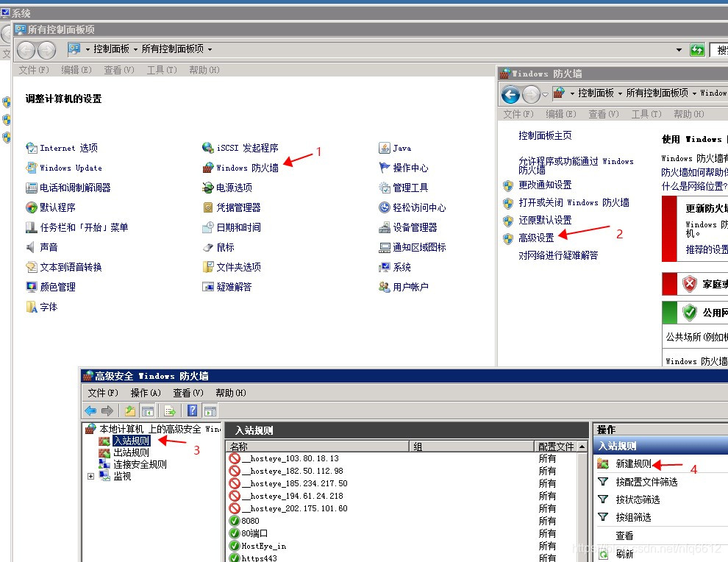The image size is (728, 562).
Task: Expand arrow after 所有控制面板项 in control panel
Action: 210,49
